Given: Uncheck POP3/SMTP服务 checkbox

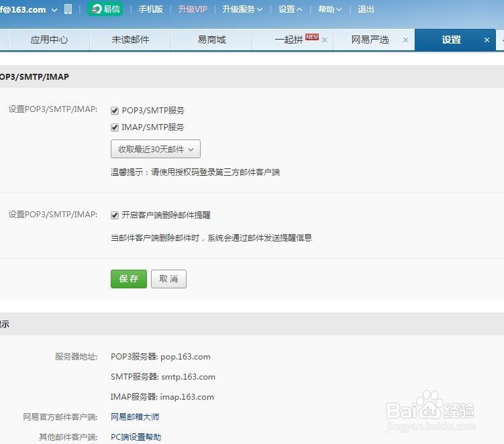Looking at the screenshot, I should 115,111.
